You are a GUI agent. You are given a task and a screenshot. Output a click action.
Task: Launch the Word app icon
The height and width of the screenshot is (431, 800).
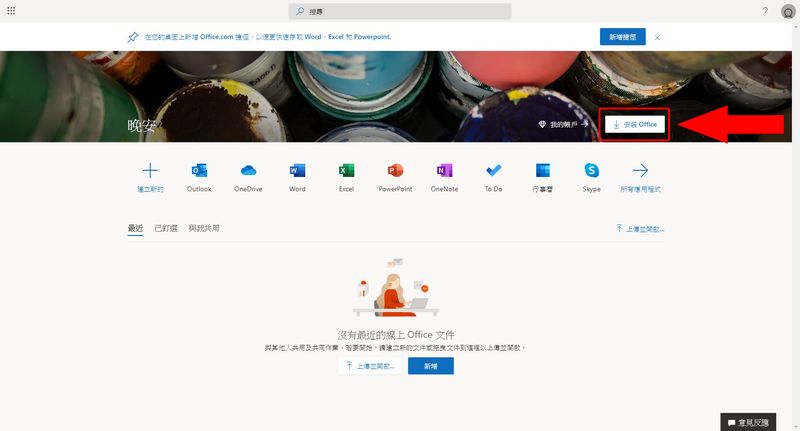click(x=297, y=170)
